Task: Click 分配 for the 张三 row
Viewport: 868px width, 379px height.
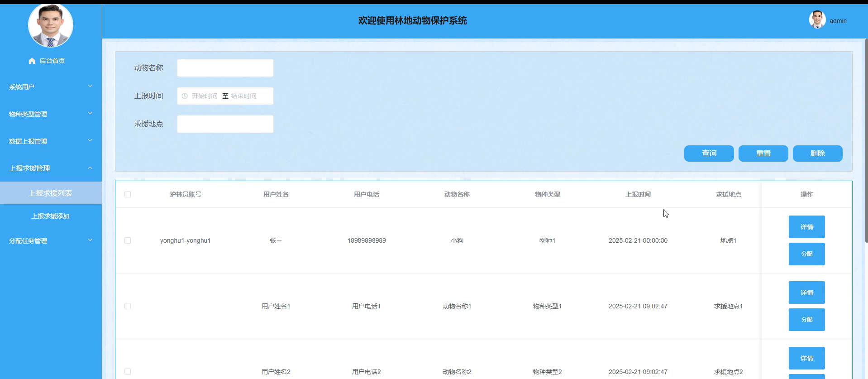Action: [807, 254]
